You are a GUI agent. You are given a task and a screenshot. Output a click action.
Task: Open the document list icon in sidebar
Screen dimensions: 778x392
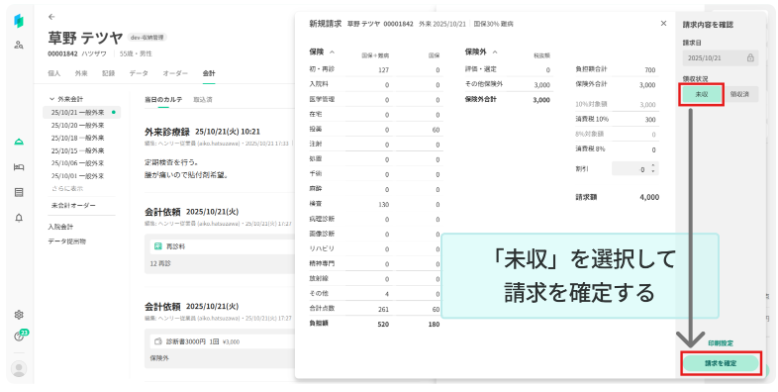pos(19,193)
